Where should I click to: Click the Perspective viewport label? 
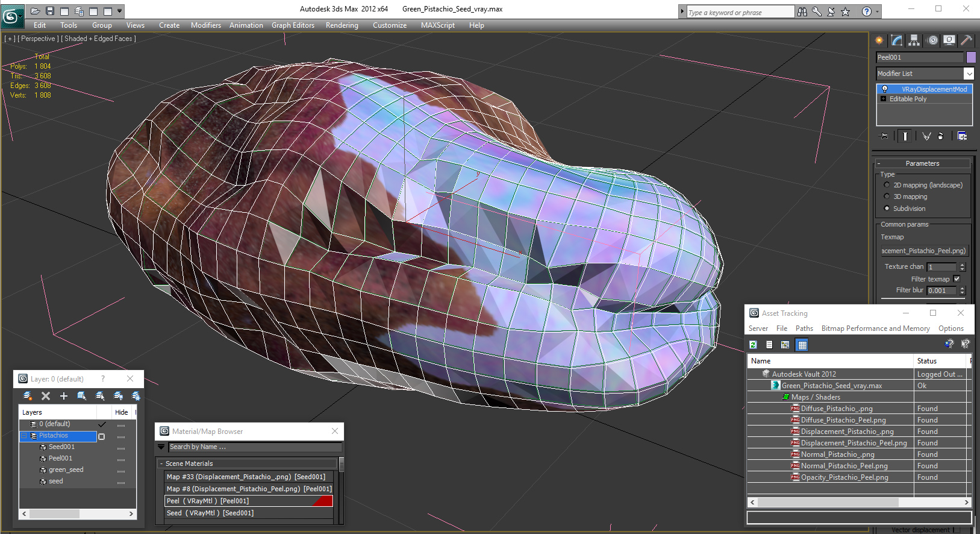[39, 39]
